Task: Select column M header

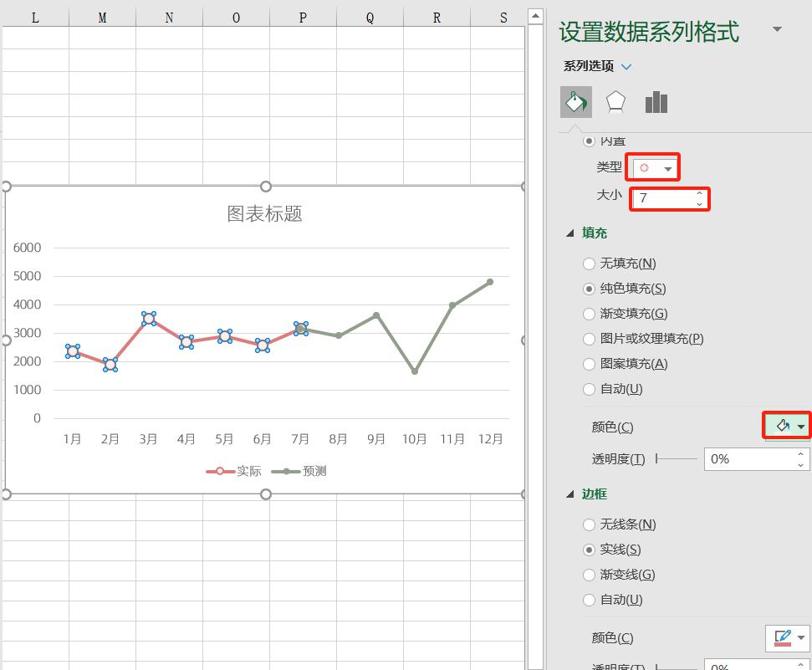Action: (102, 18)
